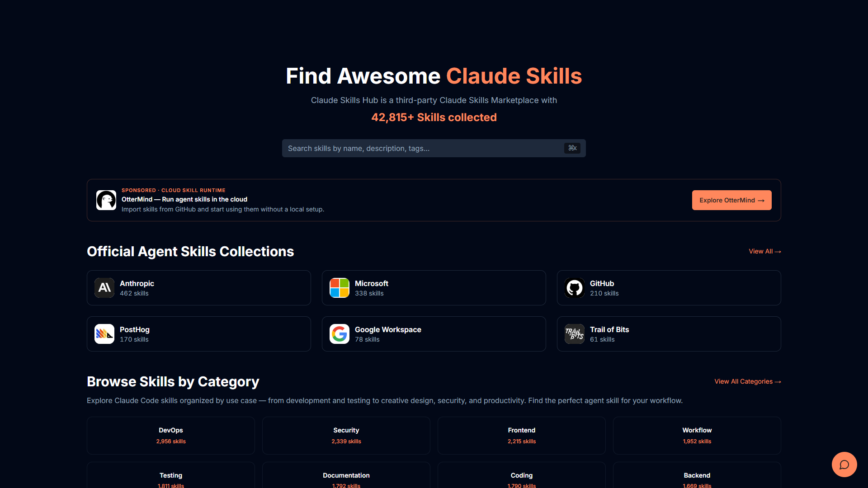Click the Google G logo
The height and width of the screenshot is (488, 868).
click(x=340, y=334)
